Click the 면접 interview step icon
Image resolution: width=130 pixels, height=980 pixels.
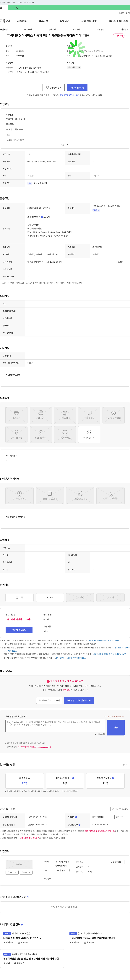coord(50,597)
